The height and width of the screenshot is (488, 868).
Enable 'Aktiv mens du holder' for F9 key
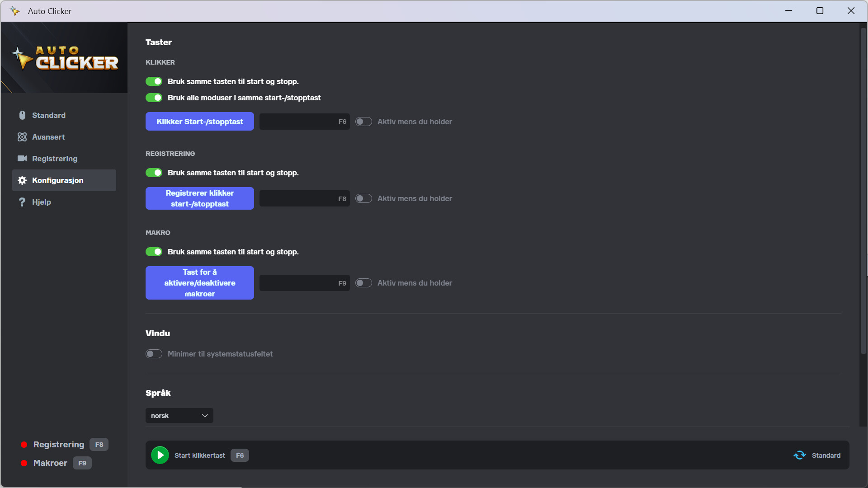[x=363, y=283]
